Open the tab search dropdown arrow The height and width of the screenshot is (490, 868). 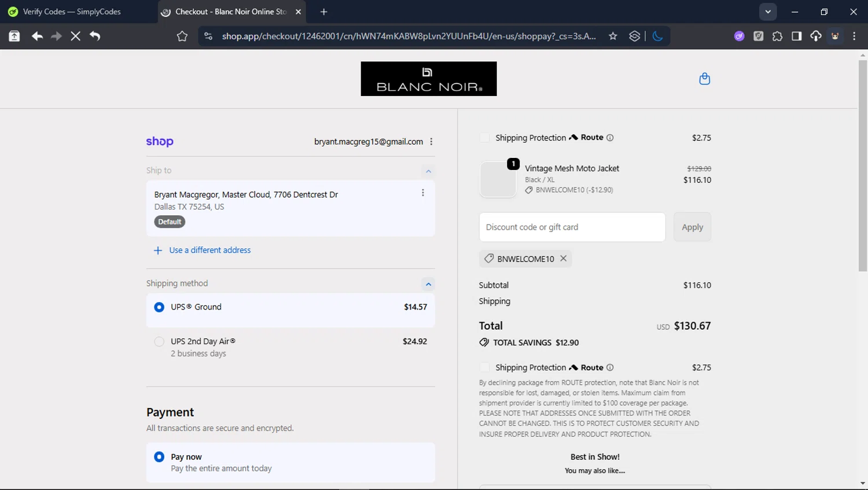pos(768,12)
